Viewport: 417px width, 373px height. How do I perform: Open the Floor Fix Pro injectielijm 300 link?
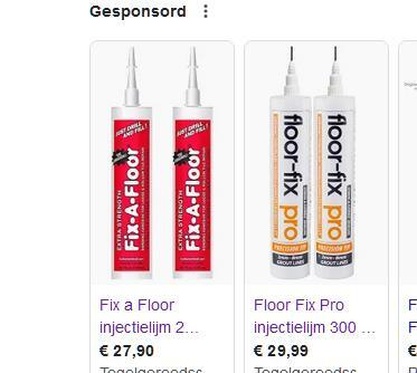point(314,316)
